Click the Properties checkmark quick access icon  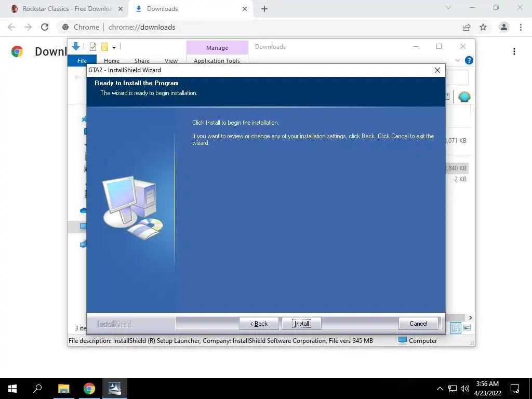(93, 47)
